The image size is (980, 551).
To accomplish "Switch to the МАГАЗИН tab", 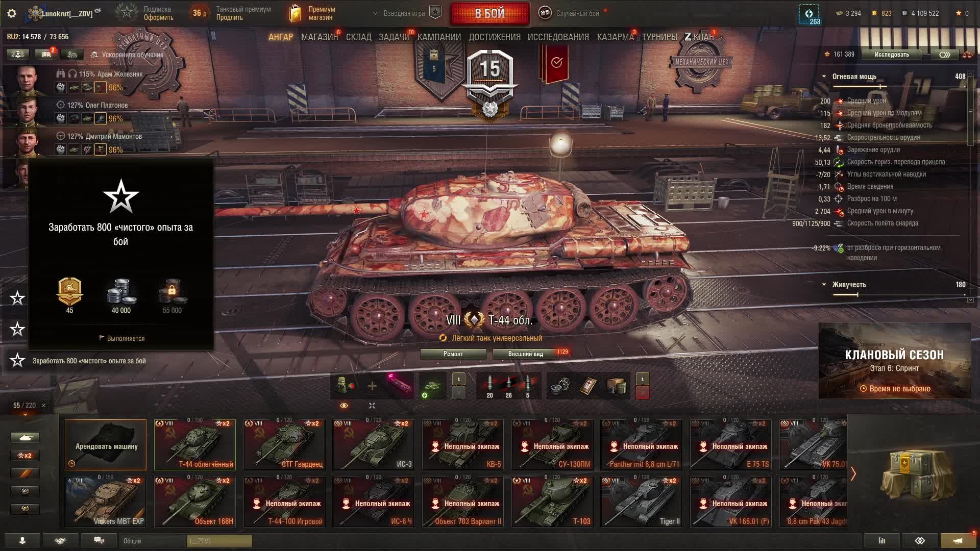I will [x=320, y=37].
